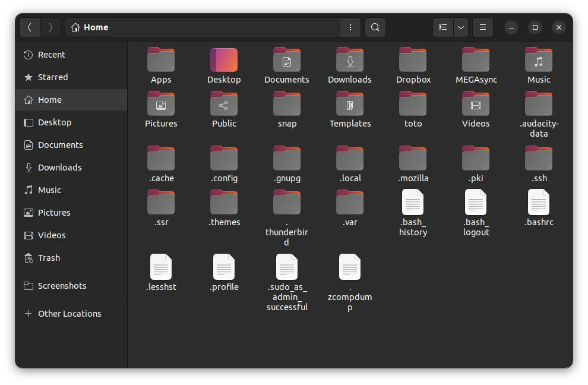Screen dimensions: 588x385
Task: Open the path bar three-dot menu
Action: coord(350,27)
